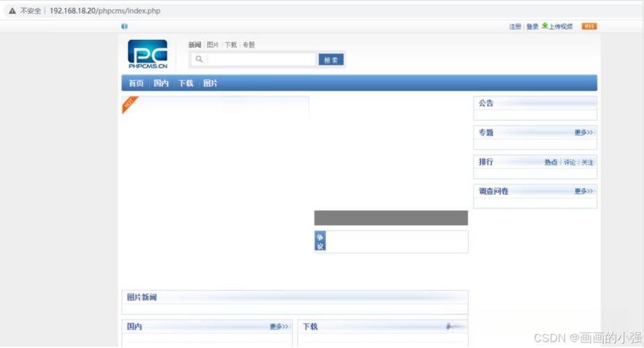This screenshot has width=644, height=348.
Task: Click the orange HOT corner ribbon
Action: point(129,104)
